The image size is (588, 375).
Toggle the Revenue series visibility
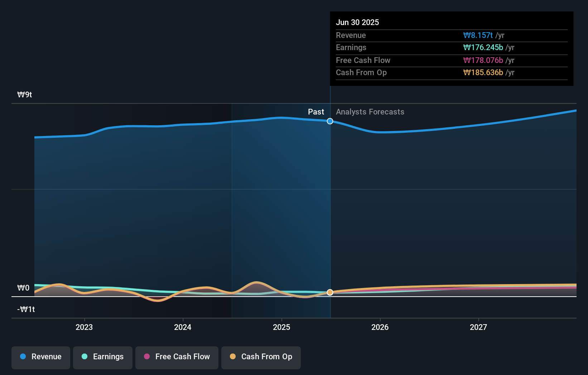point(40,357)
